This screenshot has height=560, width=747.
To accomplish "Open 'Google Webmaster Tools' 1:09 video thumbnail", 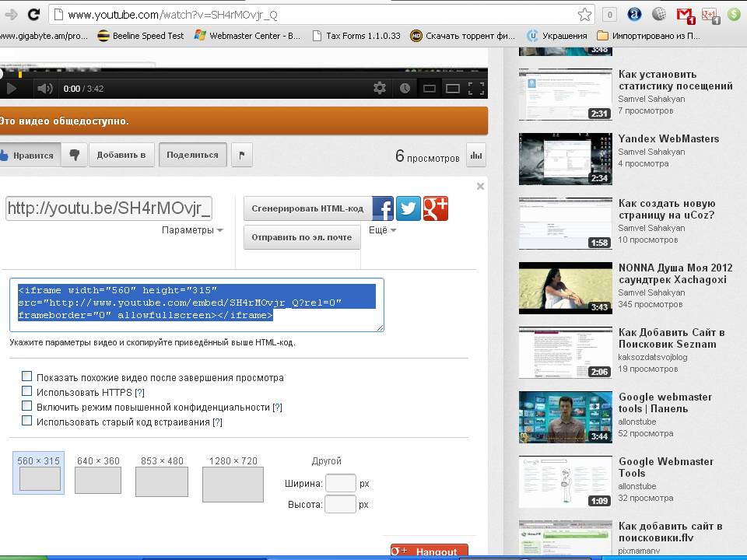I will (x=566, y=482).
